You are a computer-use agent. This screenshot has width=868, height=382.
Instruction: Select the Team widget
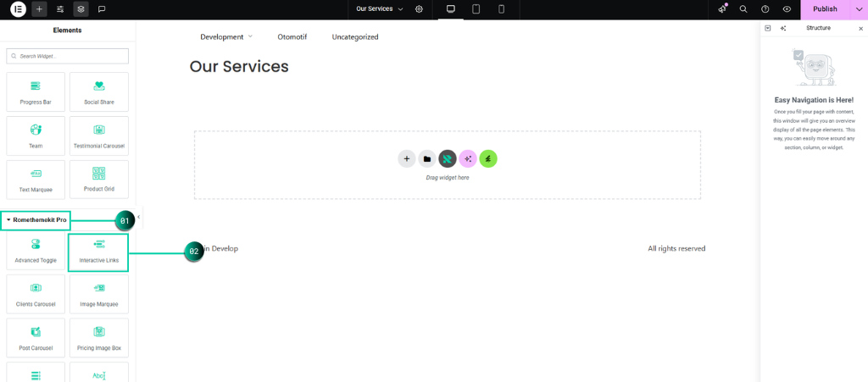36,136
